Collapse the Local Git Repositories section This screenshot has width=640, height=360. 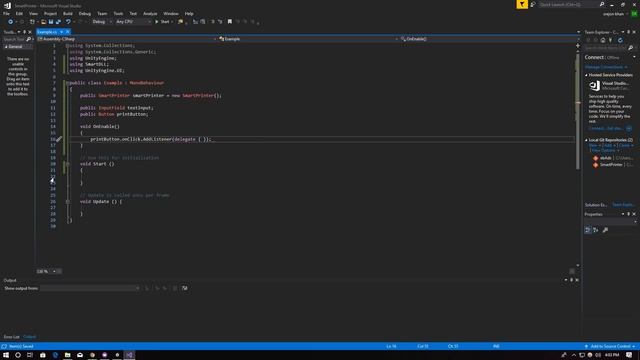[x=587, y=140]
